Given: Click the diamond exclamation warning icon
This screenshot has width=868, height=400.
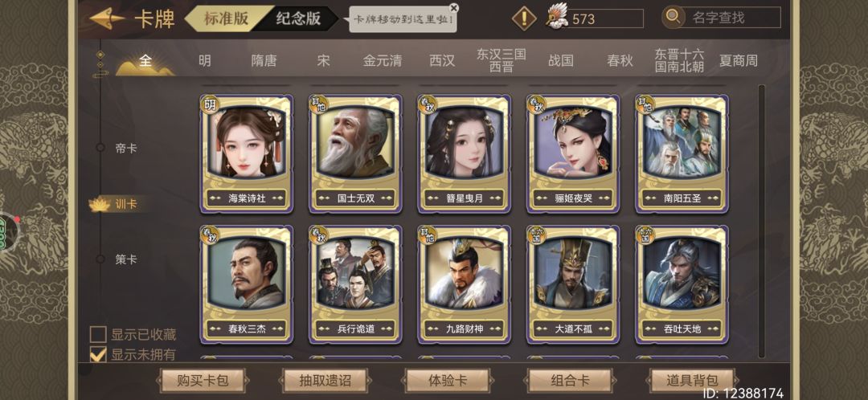Looking at the screenshot, I should click(x=524, y=18).
